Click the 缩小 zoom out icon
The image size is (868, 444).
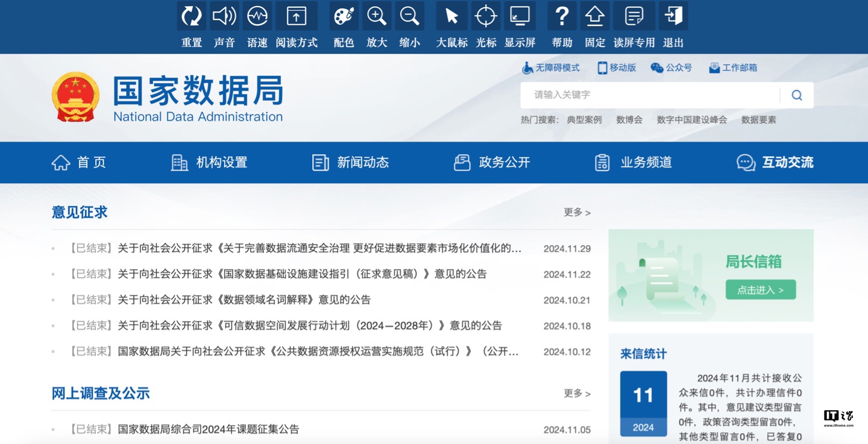pos(410,16)
